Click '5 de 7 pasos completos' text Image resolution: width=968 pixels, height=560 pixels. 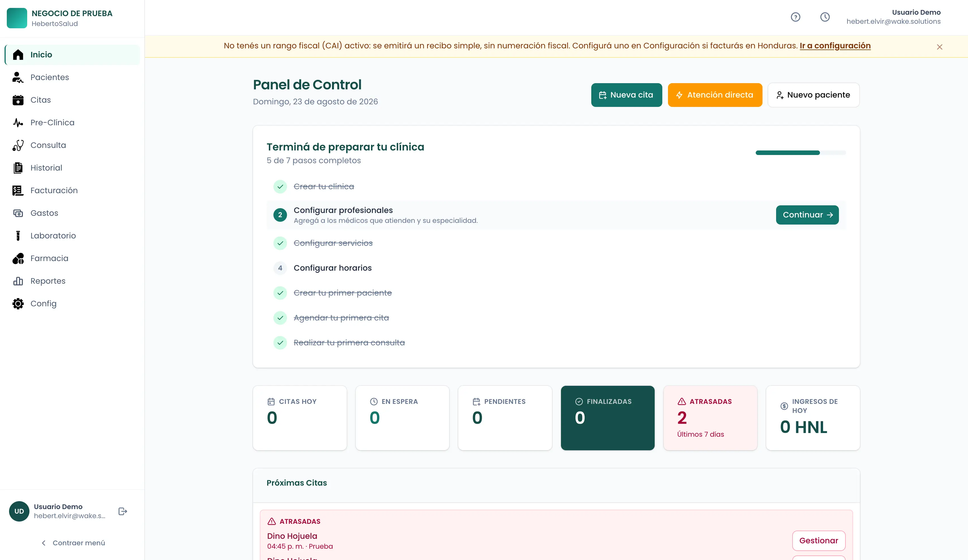(314, 160)
